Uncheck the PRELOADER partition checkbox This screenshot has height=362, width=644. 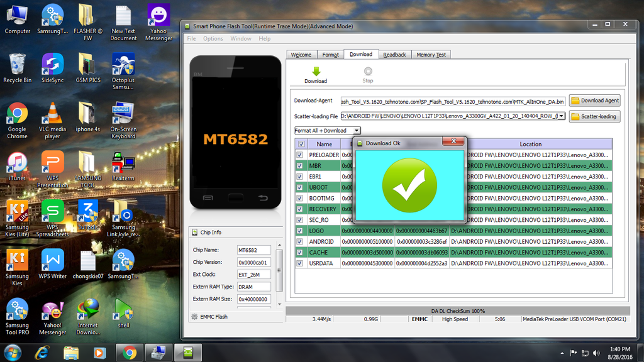coord(301,155)
